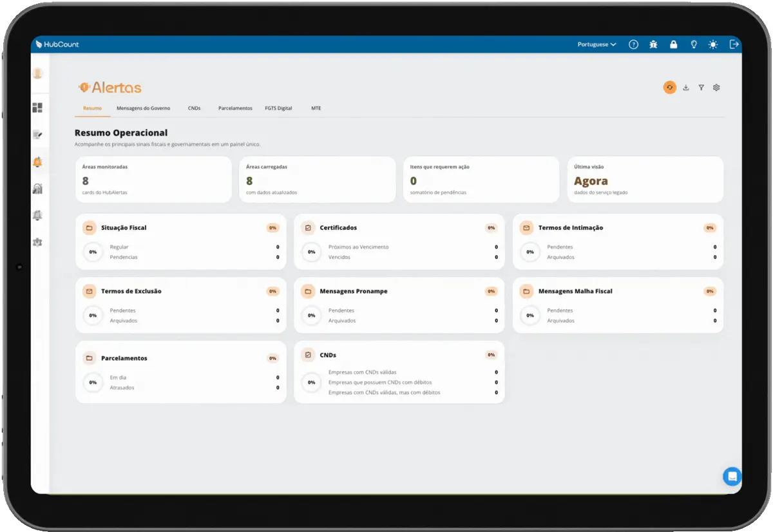Screen dimensions: 773x532
Task: Click the bug report icon
Action: coord(653,44)
